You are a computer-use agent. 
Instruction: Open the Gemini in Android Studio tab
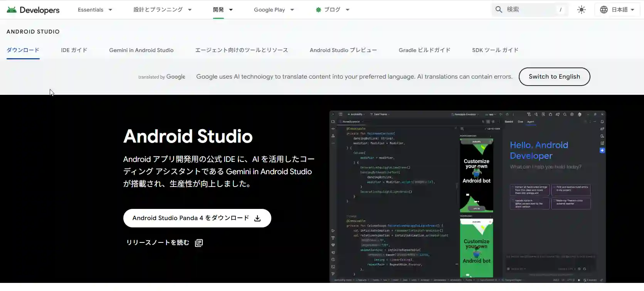pos(141,50)
